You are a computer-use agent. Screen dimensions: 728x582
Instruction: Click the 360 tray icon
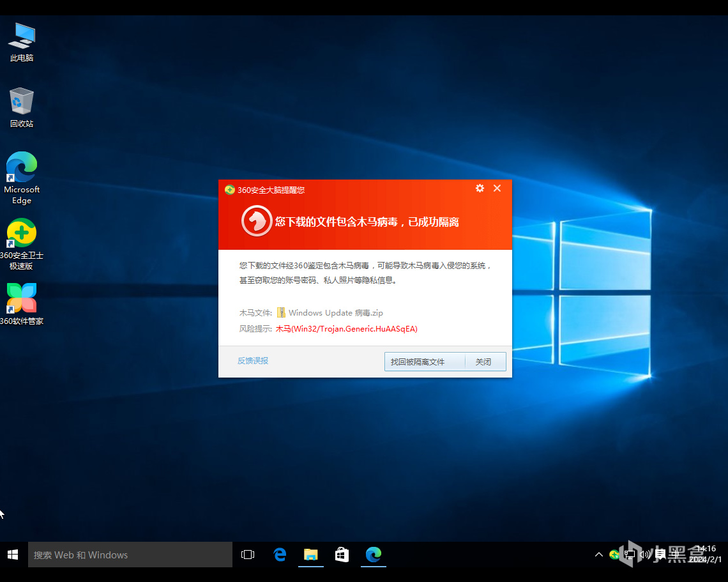pos(614,555)
